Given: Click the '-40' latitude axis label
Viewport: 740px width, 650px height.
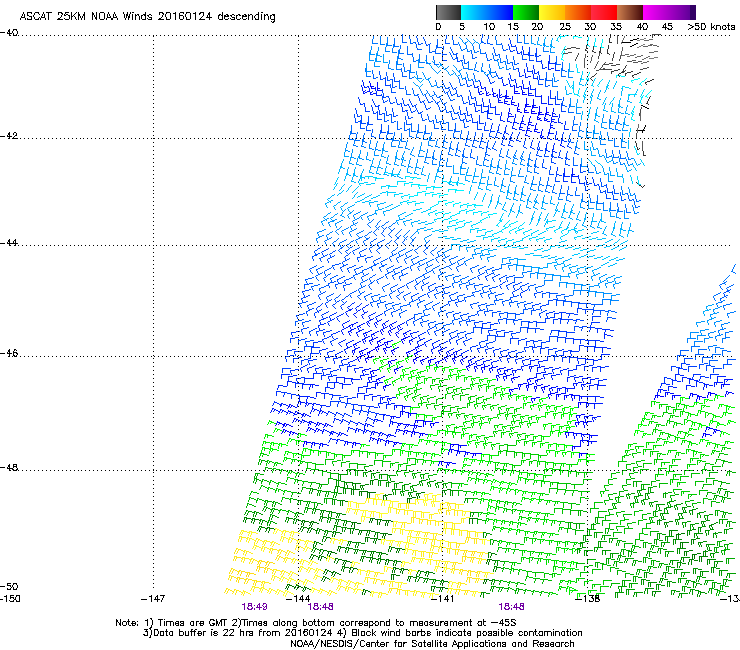Looking at the screenshot, I should point(9,33).
